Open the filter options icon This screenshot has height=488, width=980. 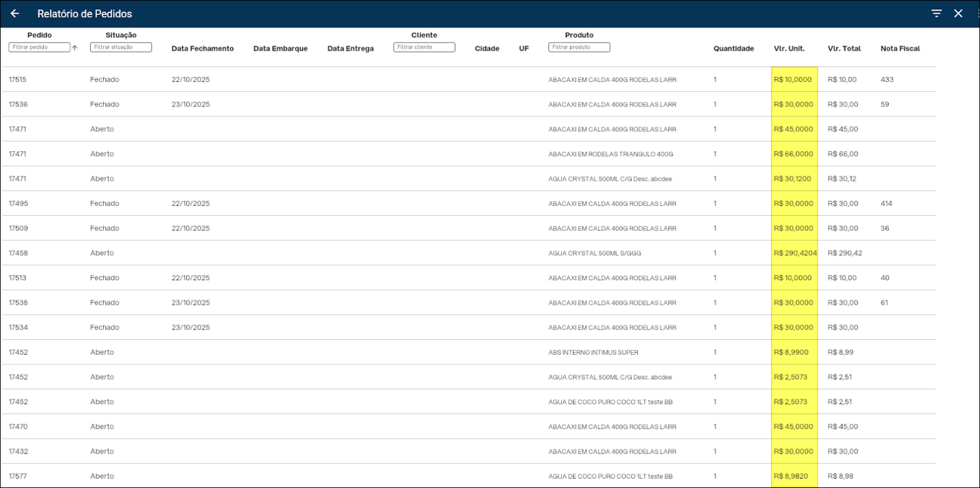pos(936,14)
